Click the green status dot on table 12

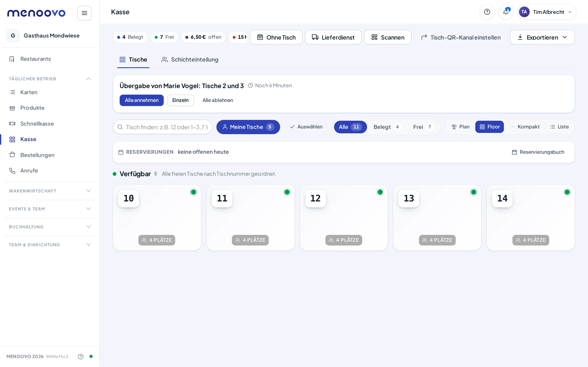(x=380, y=192)
